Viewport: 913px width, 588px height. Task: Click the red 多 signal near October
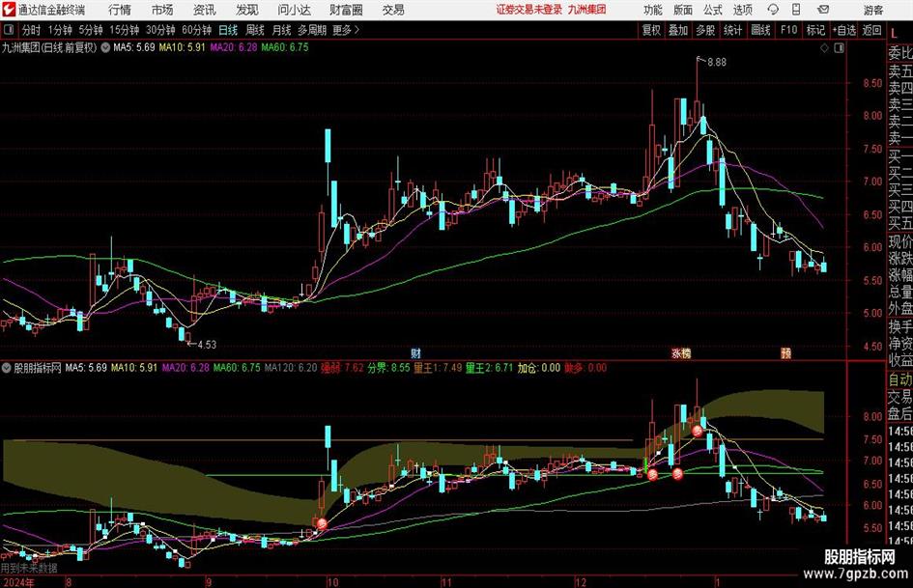pos(321,523)
